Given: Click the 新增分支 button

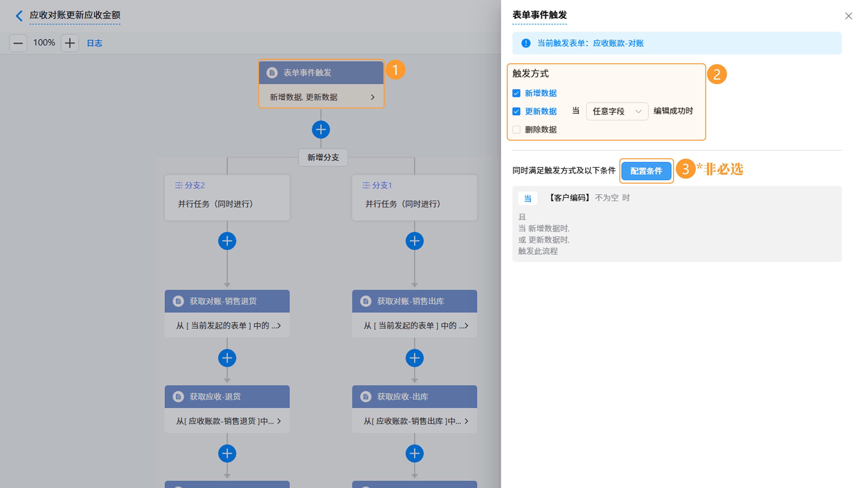Looking at the screenshot, I should tap(323, 157).
